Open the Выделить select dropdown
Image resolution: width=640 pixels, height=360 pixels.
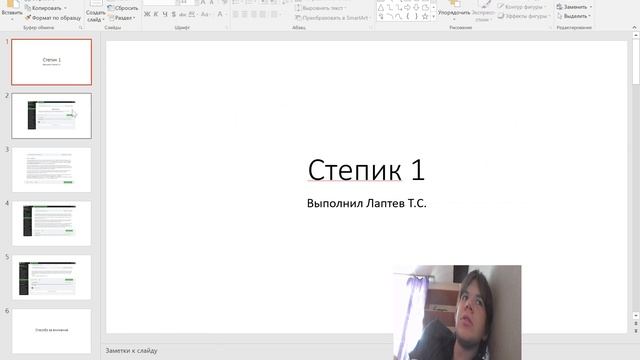tap(574, 16)
